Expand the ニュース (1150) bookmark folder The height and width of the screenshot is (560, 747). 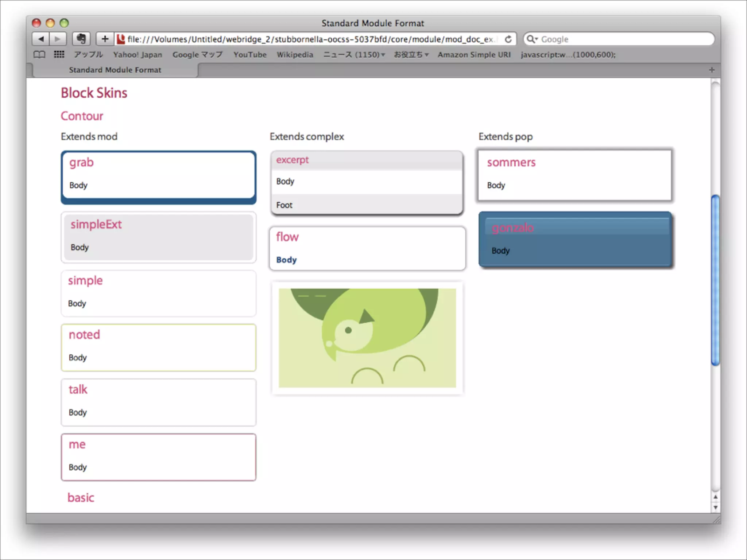(354, 55)
